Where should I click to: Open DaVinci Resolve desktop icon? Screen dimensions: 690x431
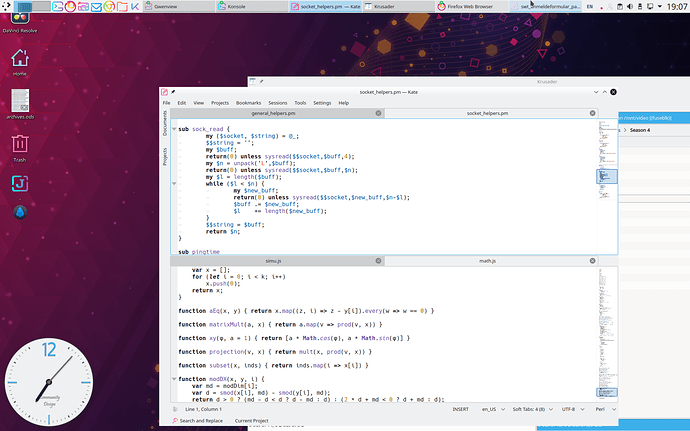(20, 22)
